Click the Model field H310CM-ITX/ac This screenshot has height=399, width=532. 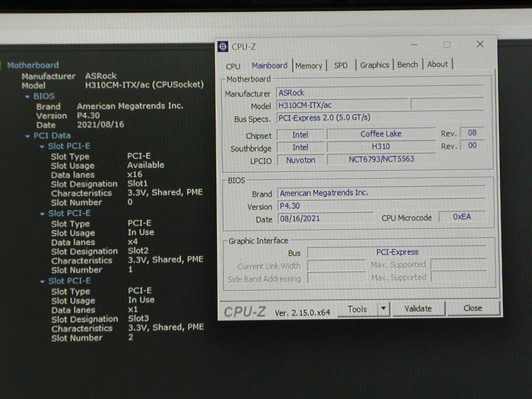pyautogui.click(x=341, y=106)
